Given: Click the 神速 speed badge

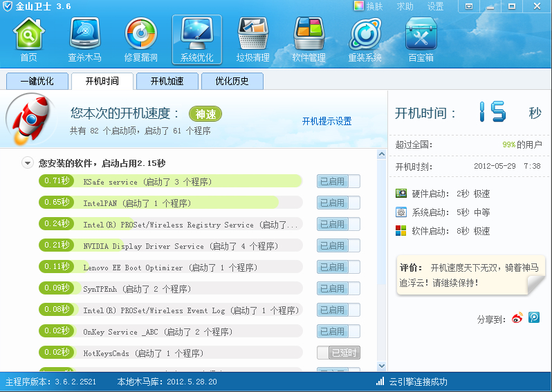Looking at the screenshot, I should coord(205,114).
